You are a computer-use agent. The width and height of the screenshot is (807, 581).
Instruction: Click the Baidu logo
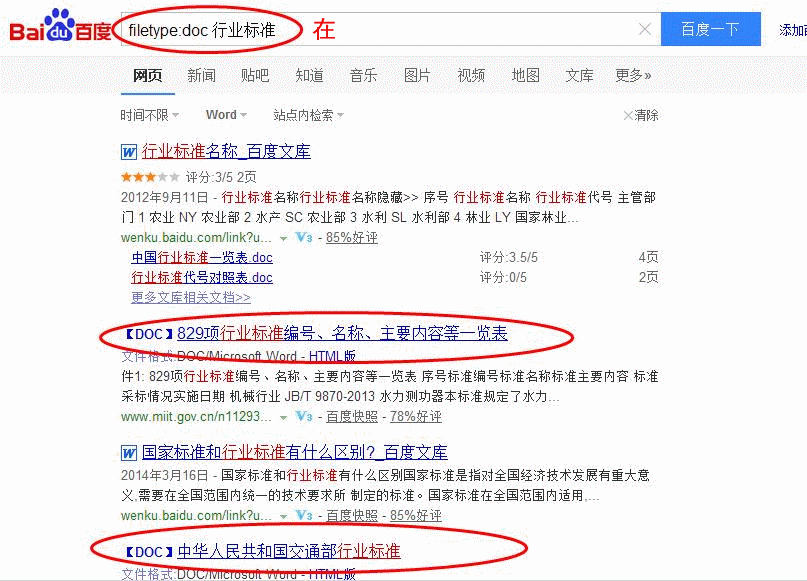[61, 27]
